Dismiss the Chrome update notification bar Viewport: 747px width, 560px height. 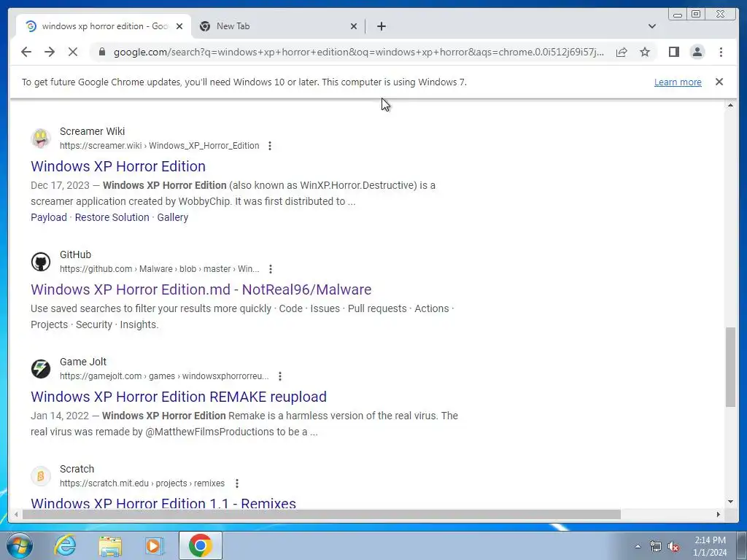tap(719, 82)
